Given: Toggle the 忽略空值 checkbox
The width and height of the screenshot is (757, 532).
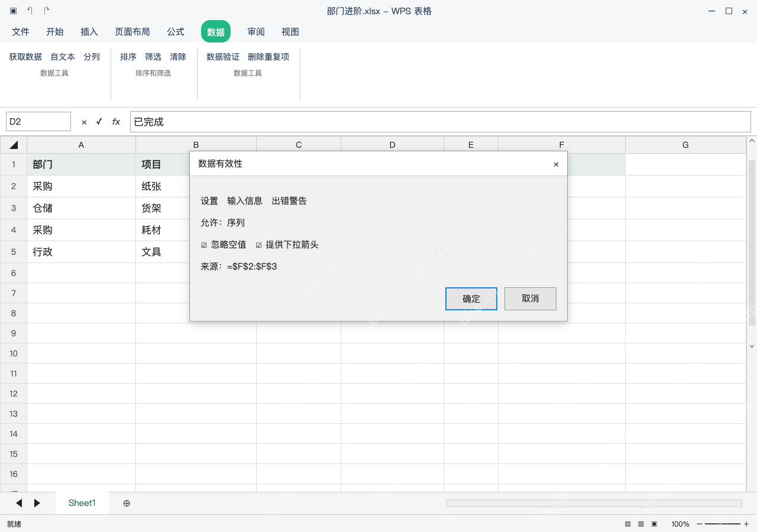Looking at the screenshot, I should tap(204, 245).
